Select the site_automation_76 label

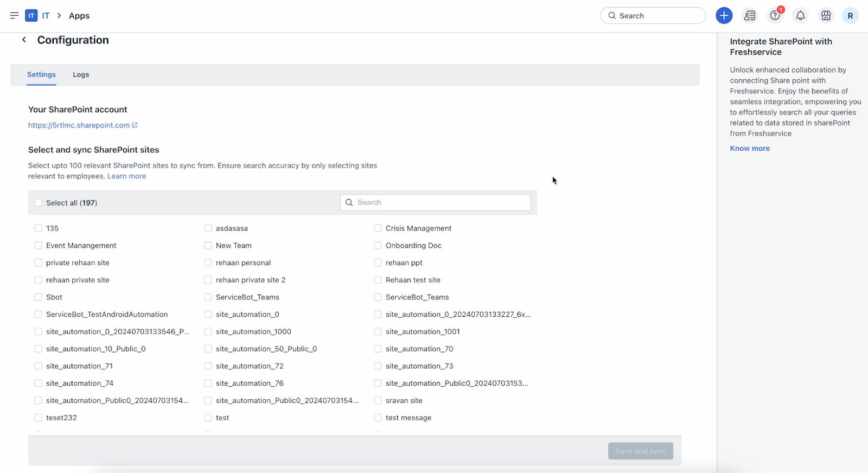point(250,383)
